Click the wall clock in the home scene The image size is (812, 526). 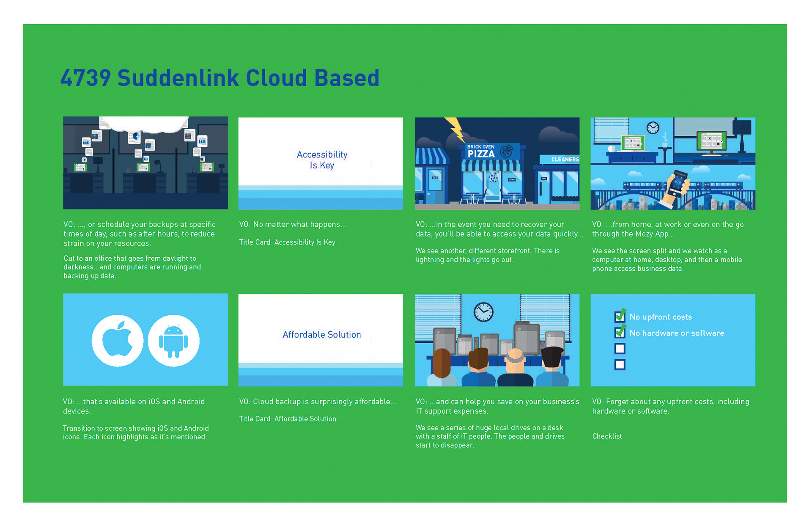tap(653, 127)
